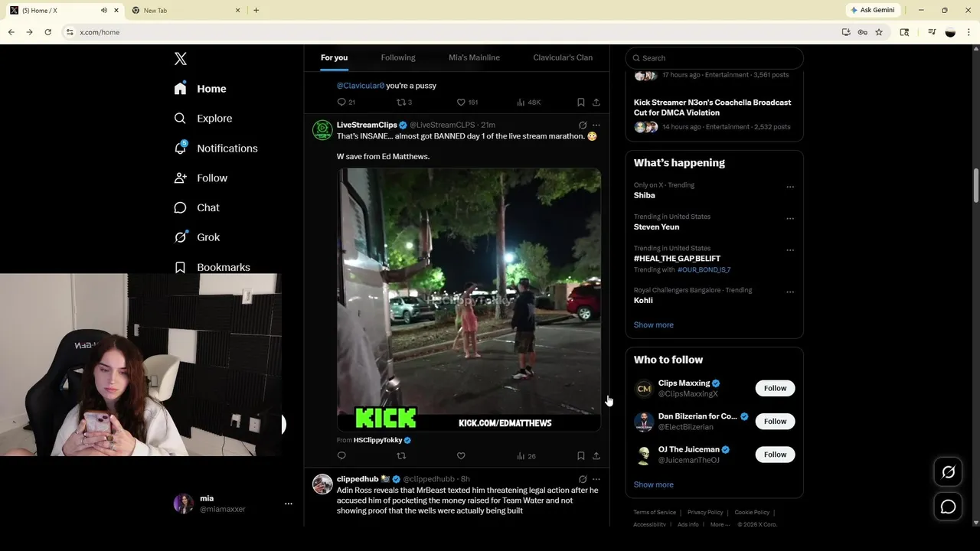Open Grok in left navigation
This screenshot has width=980, height=551.
tap(197, 237)
